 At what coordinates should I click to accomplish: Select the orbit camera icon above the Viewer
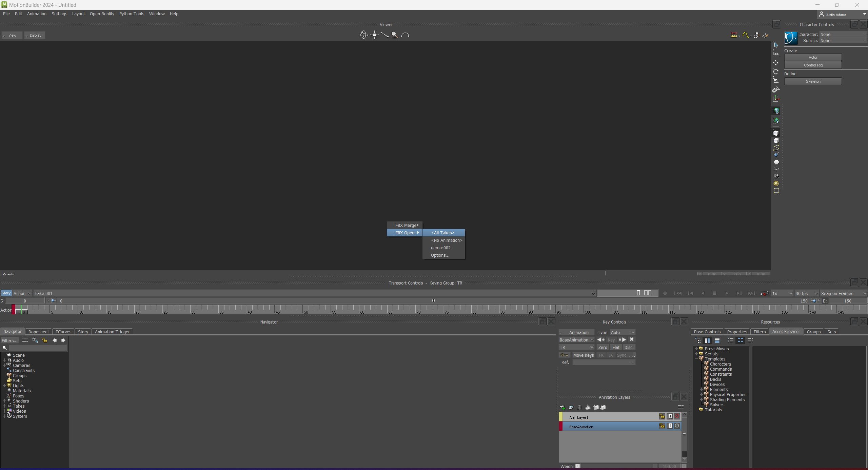pyautogui.click(x=363, y=35)
